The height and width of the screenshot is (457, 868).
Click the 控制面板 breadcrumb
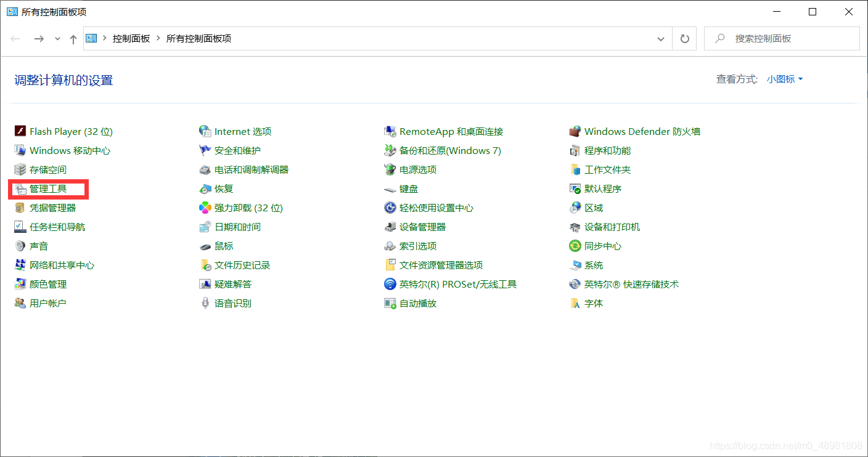point(131,38)
